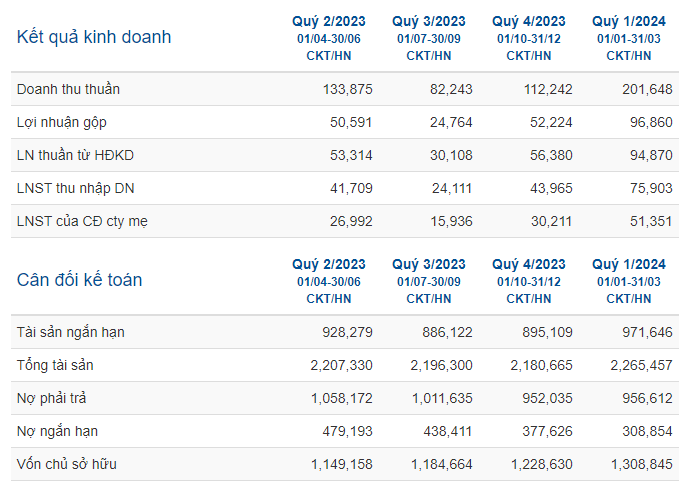The height and width of the screenshot is (482, 686).
Task: Click the Tài sản ngắn hạn row label
Action: (x=70, y=332)
